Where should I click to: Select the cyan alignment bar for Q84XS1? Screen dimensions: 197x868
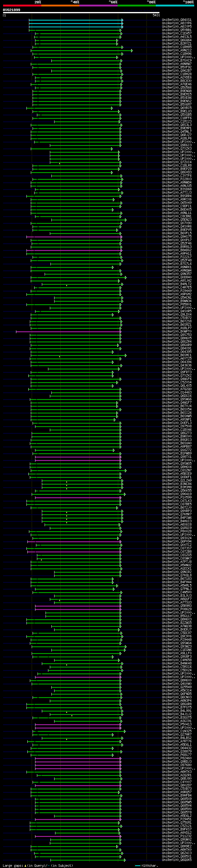pyautogui.click(x=76, y=20)
